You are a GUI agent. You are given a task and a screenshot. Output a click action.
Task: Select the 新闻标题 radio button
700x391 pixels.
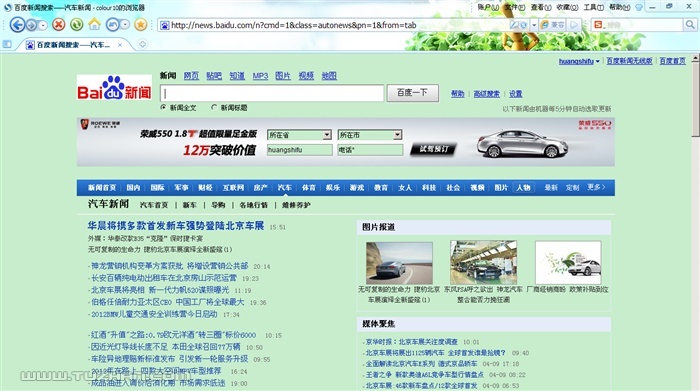point(214,108)
